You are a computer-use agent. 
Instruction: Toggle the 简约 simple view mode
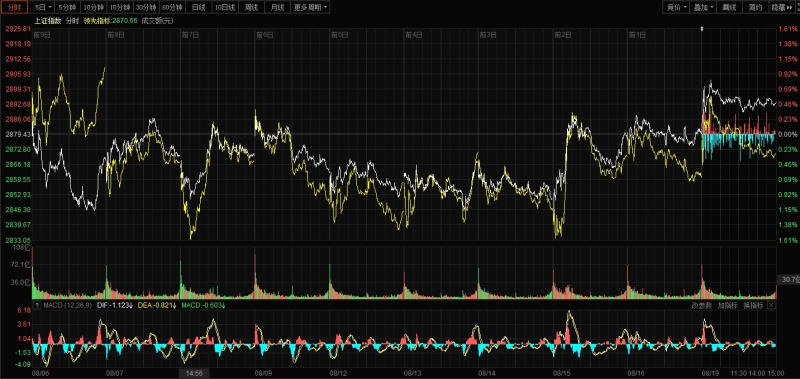coord(756,7)
